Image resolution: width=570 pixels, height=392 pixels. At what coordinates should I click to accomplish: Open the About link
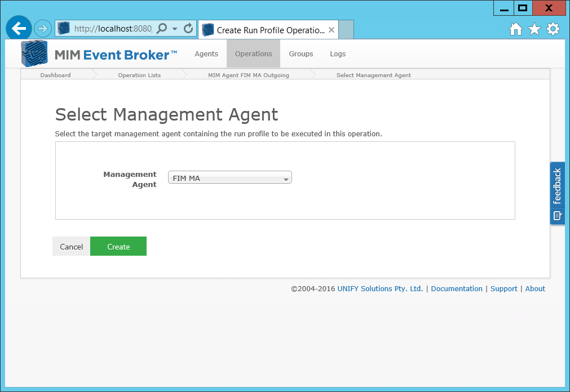(x=535, y=288)
